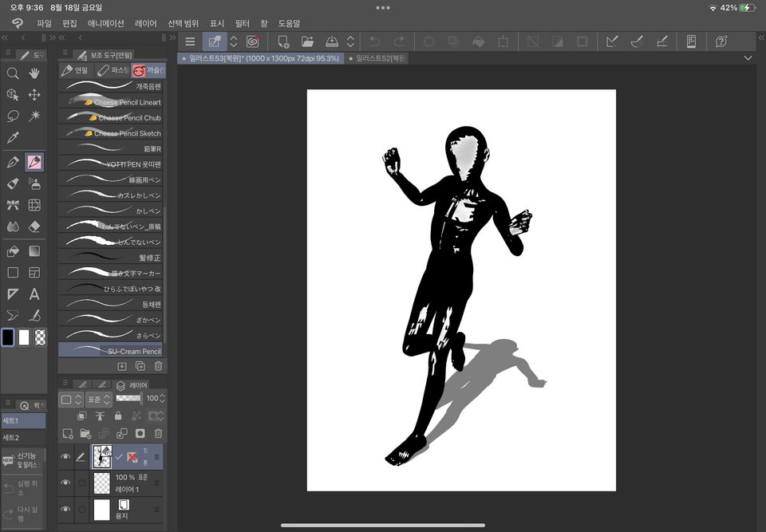Choose the Cheese Pencil Lineart brush

[x=110, y=102]
